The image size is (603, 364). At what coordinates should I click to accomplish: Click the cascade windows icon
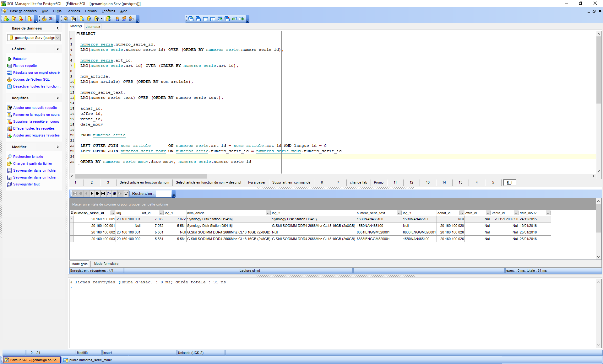pyautogui.click(x=198, y=19)
